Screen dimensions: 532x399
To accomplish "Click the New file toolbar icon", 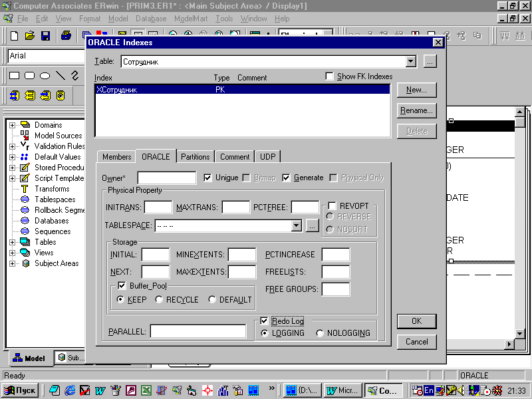I will click(14, 36).
